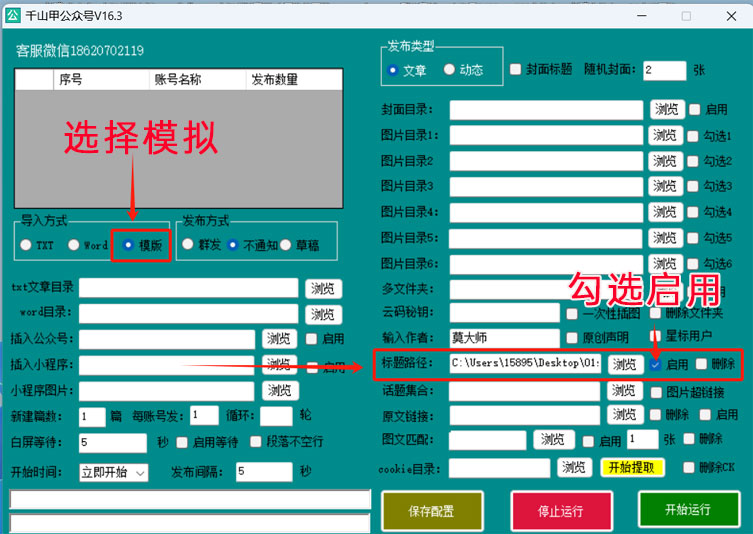Viewport: 753px width, 534px height.
Task: Click the 输入作者 text field
Action: (x=504, y=338)
